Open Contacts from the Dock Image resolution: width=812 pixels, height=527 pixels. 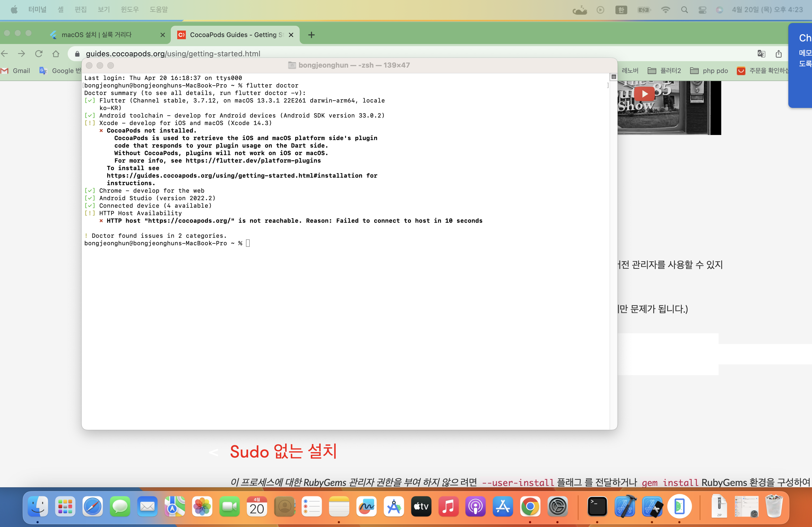tap(285, 507)
